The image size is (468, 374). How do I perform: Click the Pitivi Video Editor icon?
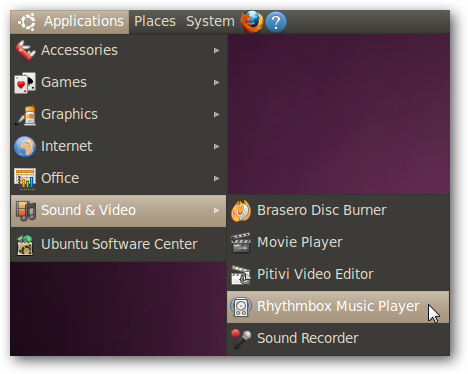pos(241,275)
